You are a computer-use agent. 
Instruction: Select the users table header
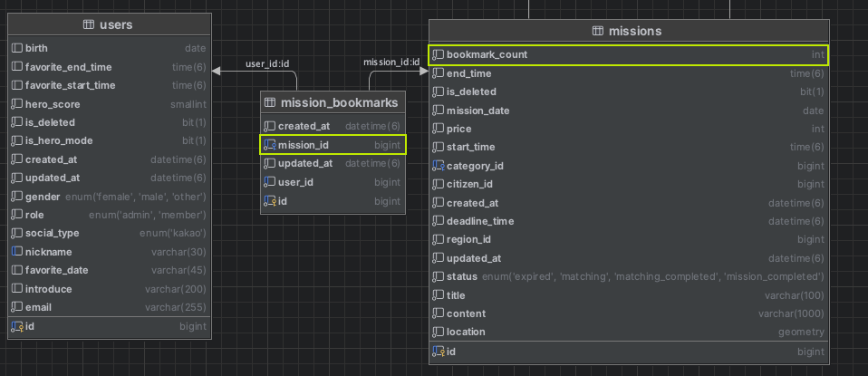pos(109,24)
